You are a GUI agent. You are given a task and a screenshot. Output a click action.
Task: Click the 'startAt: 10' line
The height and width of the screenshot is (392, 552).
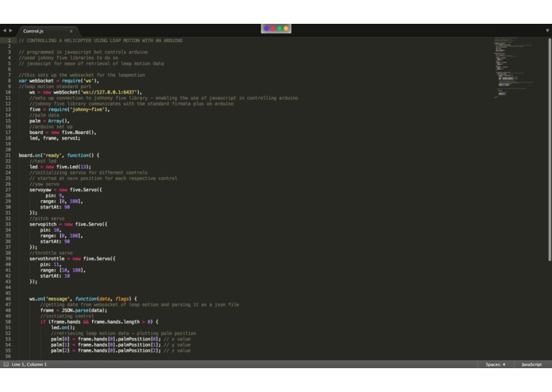tap(55, 275)
